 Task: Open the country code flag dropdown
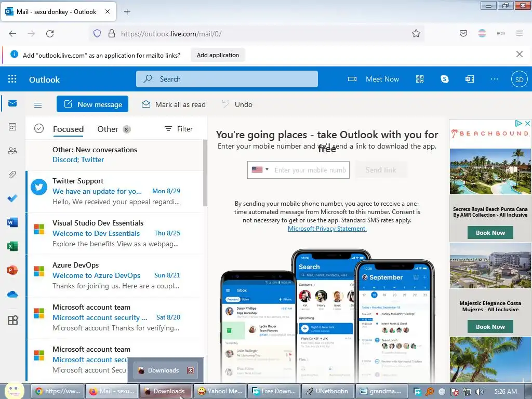[260, 170]
